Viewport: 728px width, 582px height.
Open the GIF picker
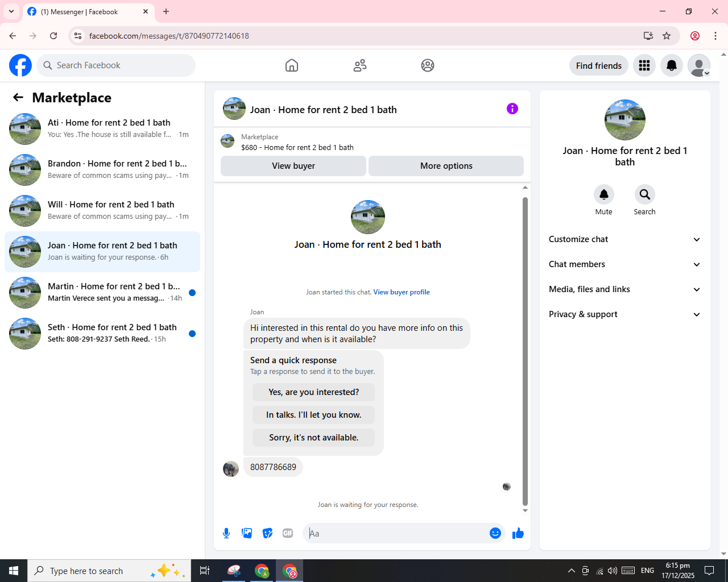tap(288, 533)
